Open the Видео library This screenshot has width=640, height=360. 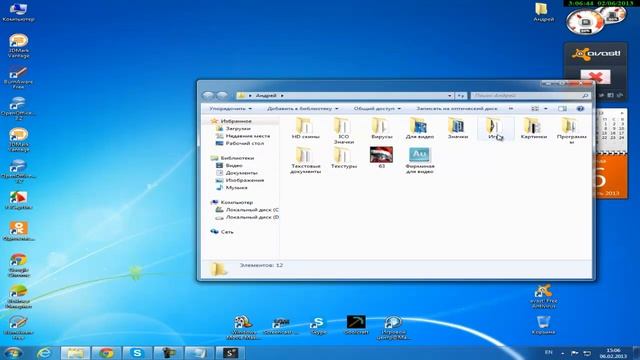coord(233,165)
